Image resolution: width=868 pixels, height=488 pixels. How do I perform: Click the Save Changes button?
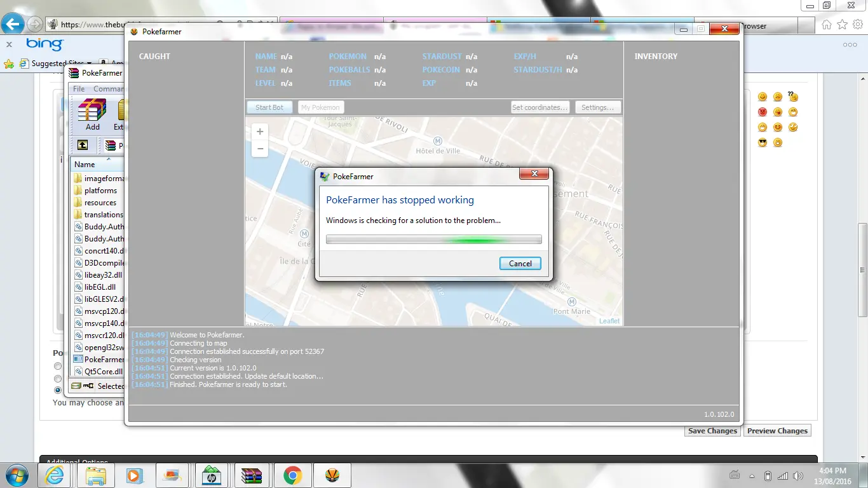coord(712,431)
